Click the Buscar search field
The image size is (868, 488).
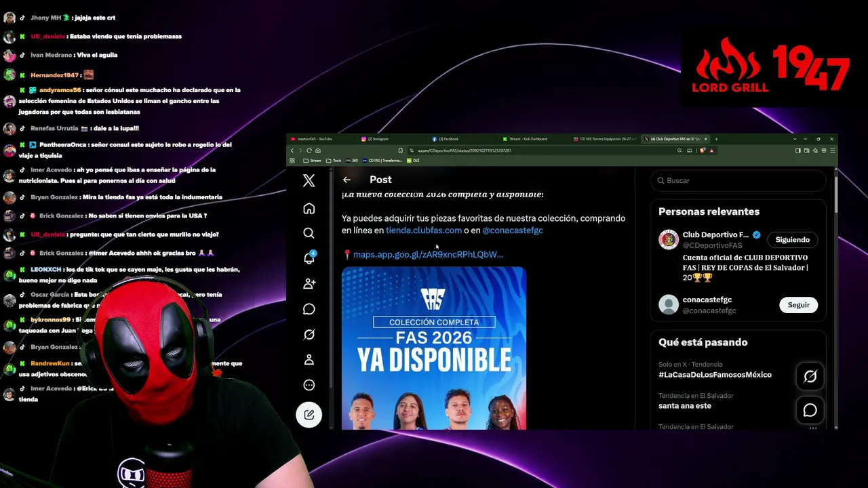pos(738,180)
